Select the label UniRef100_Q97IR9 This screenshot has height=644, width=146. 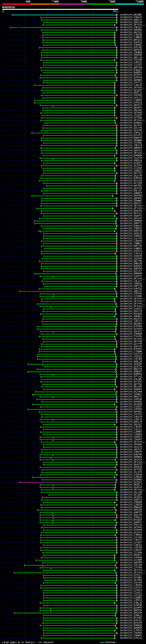click(131, 342)
